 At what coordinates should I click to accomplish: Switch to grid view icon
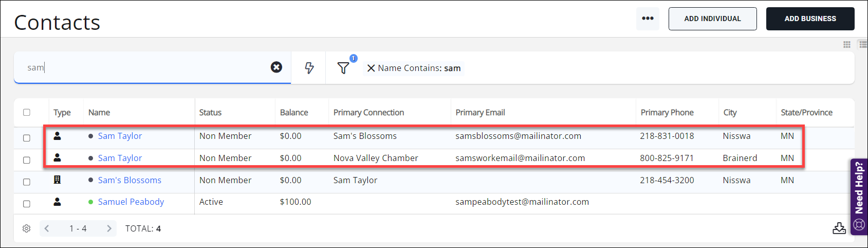click(x=847, y=45)
